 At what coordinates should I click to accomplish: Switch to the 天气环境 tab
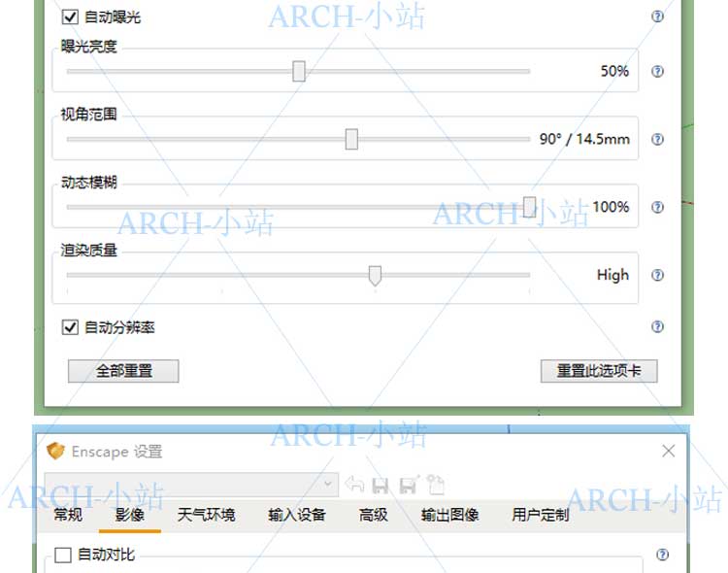(x=206, y=515)
